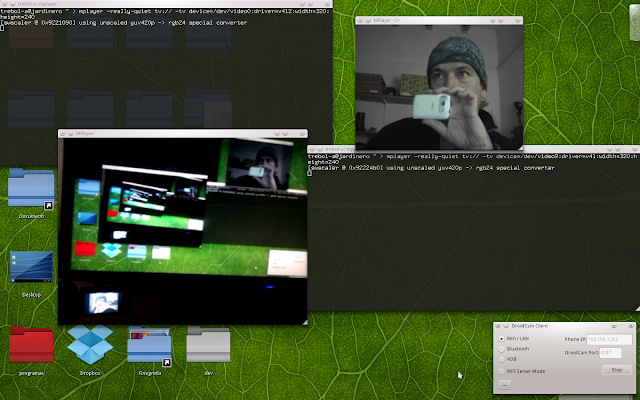Open the fotografia folder shortcut
Viewport: 640px width, 400px height.
coord(149,345)
